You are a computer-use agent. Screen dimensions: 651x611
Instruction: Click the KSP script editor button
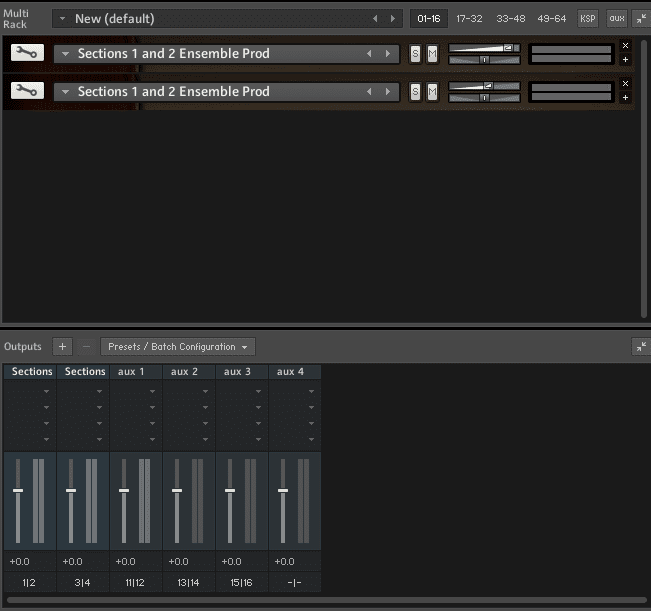pyautogui.click(x=587, y=19)
